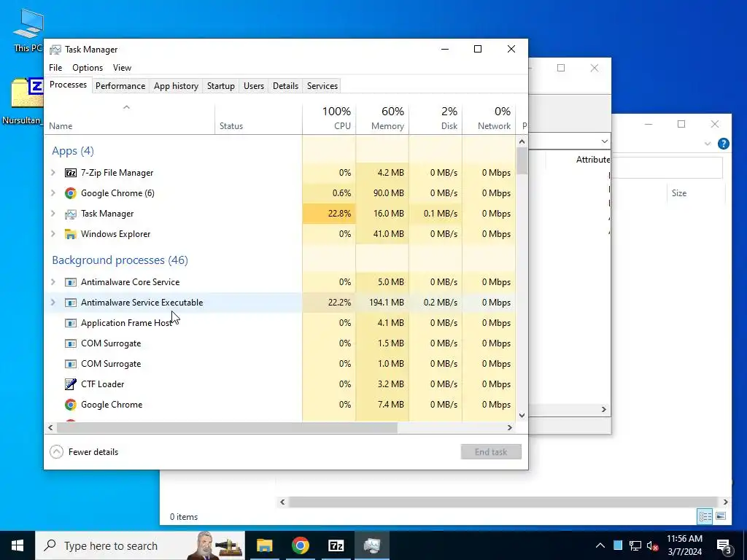This screenshot has height=560, width=747.
Task: Switch to the Startup tab
Action: (220, 86)
